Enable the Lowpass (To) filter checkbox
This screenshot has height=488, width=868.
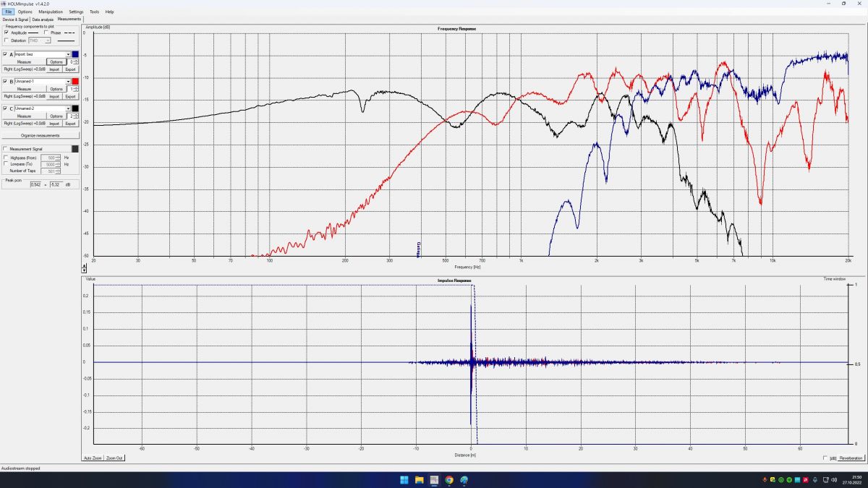click(x=7, y=164)
